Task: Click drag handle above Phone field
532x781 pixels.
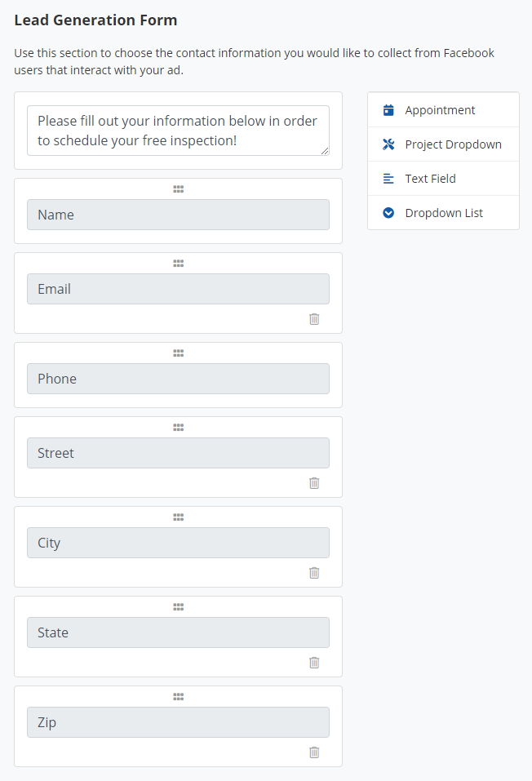Action: pyautogui.click(x=178, y=353)
